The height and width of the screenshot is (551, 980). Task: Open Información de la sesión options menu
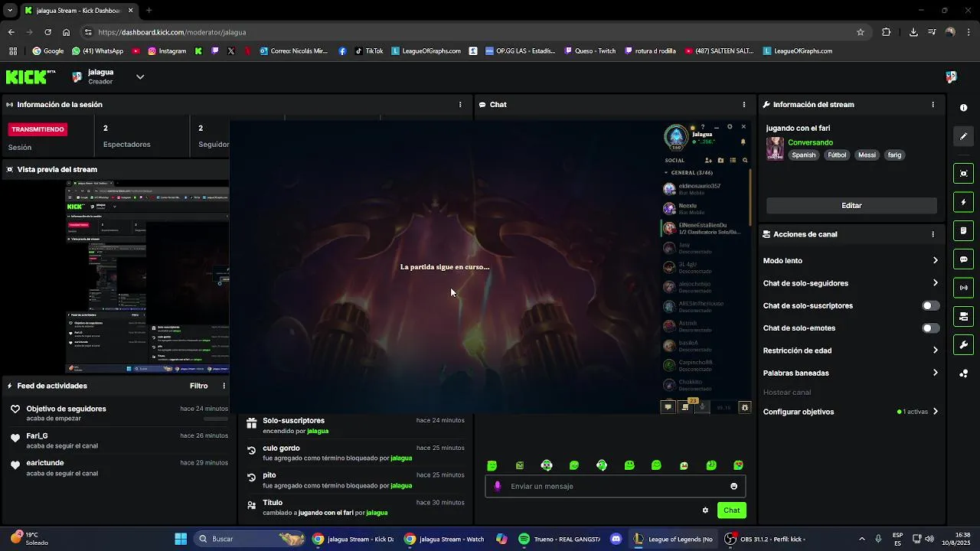click(x=460, y=105)
